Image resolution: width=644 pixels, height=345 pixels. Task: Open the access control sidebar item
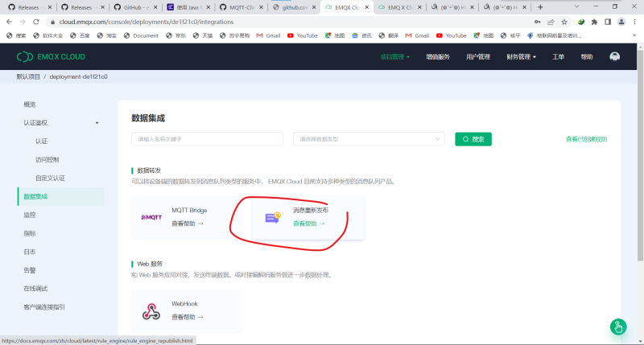(47, 159)
